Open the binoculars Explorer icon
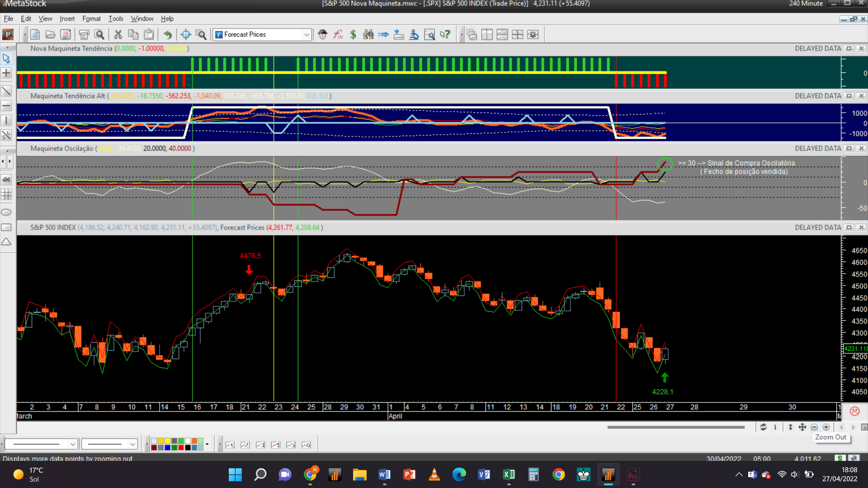 coord(368,34)
